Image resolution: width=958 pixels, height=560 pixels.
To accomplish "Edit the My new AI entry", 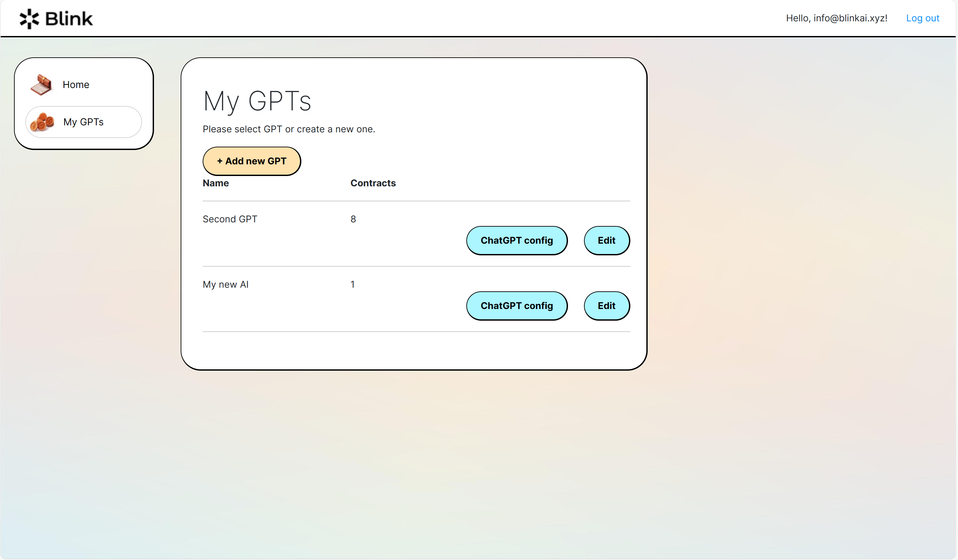I will [x=606, y=306].
